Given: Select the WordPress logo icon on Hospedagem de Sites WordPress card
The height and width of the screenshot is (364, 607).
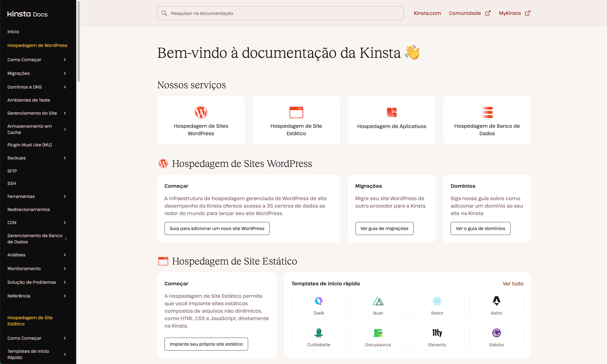Looking at the screenshot, I should (201, 112).
